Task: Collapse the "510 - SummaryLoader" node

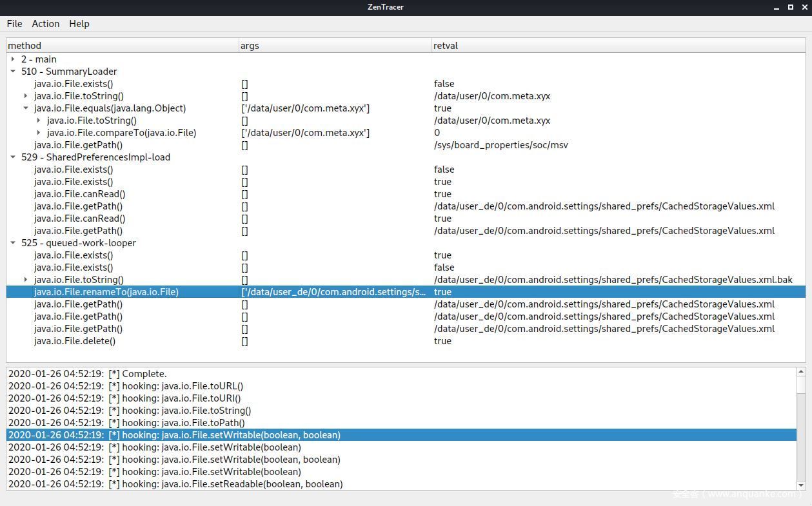Action: tap(13, 71)
